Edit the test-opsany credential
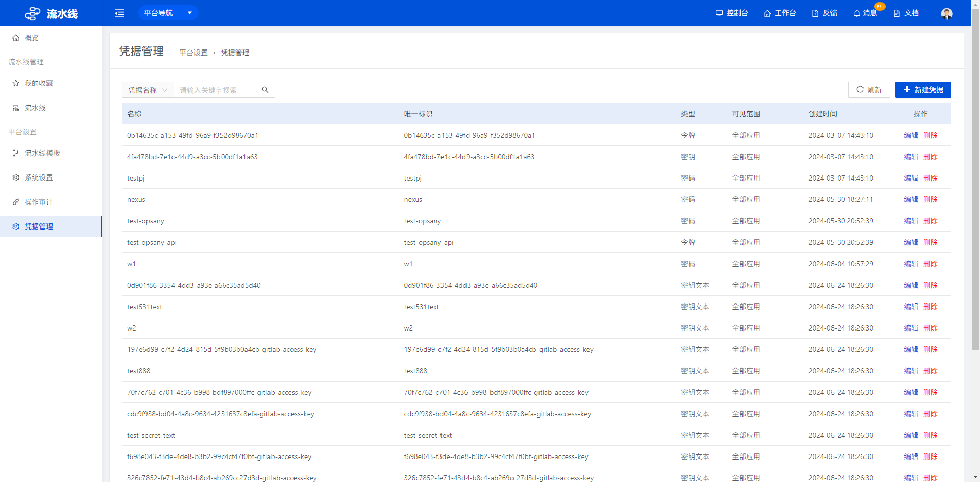Screen dimensions: 980x482 911,221
